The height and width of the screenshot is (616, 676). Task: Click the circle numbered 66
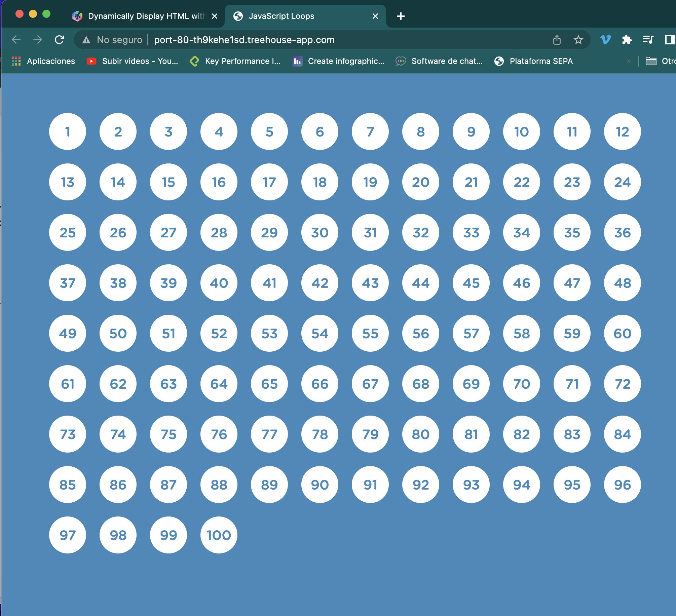(320, 384)
